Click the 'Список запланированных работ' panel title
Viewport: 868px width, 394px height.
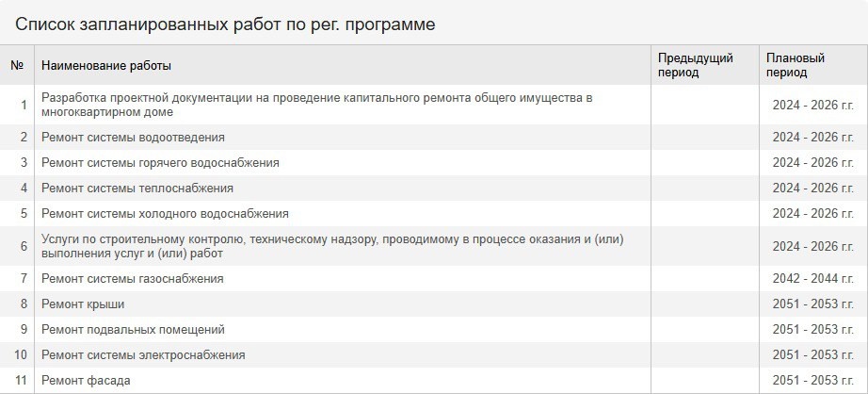225,25
